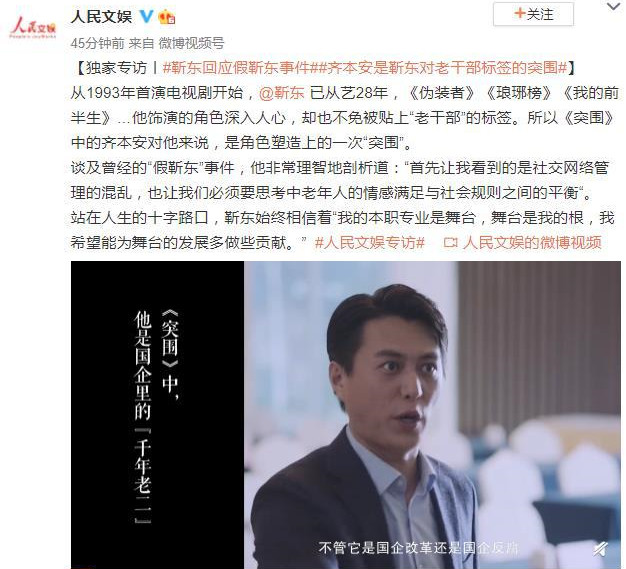Open the 微博视频号 source link
Image resolution: width=626 pixels, height=569 pixels.
192,43
